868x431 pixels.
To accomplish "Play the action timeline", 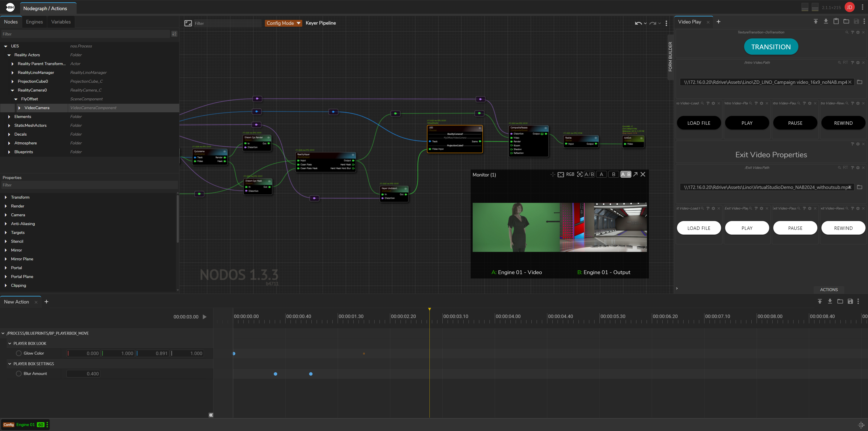I will [x=205, y=317].
